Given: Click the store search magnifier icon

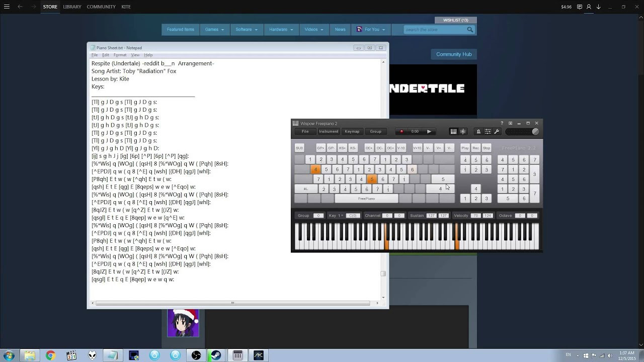Looking at the screenshot, I should 470,30.
